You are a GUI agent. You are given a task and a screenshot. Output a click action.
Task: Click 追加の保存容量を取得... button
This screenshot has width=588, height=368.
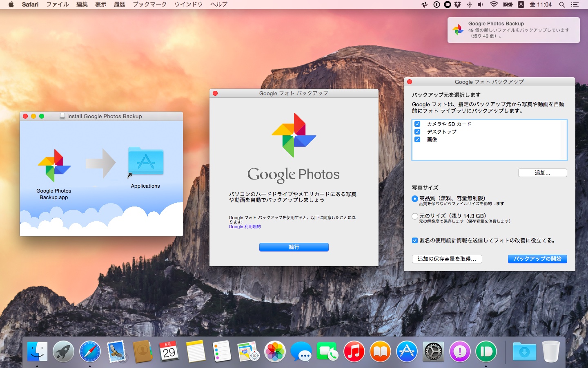tap(447, 259)
